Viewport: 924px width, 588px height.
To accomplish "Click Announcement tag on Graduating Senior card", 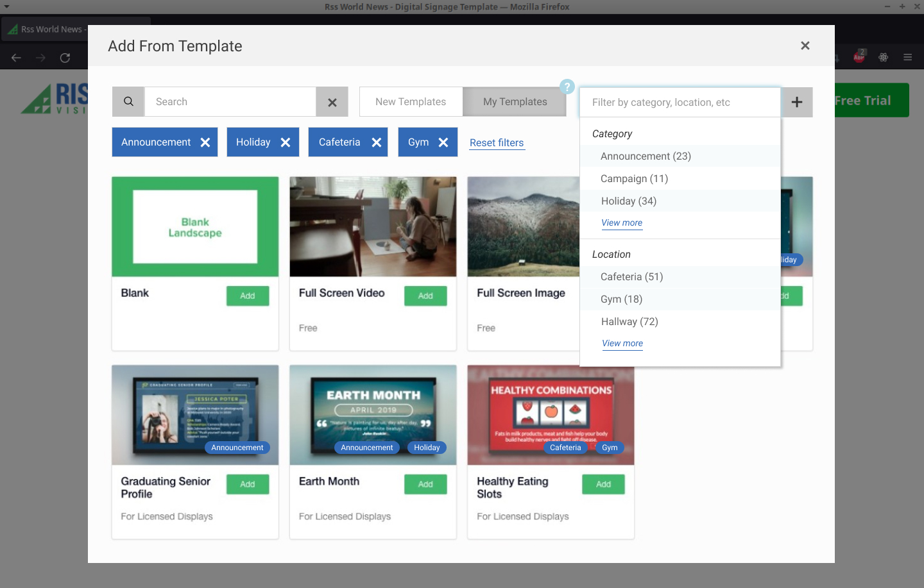I will (237, 448).
